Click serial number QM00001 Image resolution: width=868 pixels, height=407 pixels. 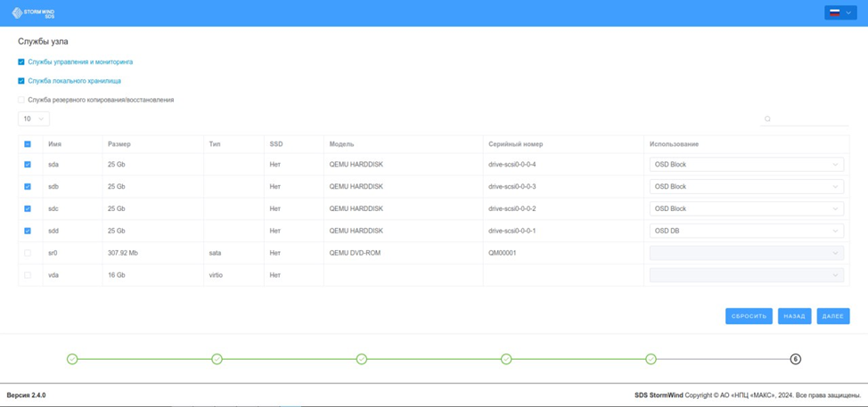[503, 253]
